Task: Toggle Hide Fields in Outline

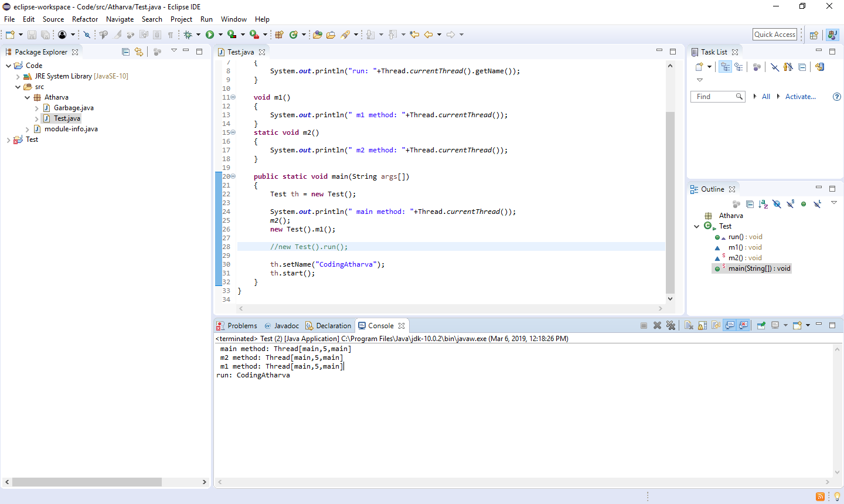Action: [x=777, y=204]
